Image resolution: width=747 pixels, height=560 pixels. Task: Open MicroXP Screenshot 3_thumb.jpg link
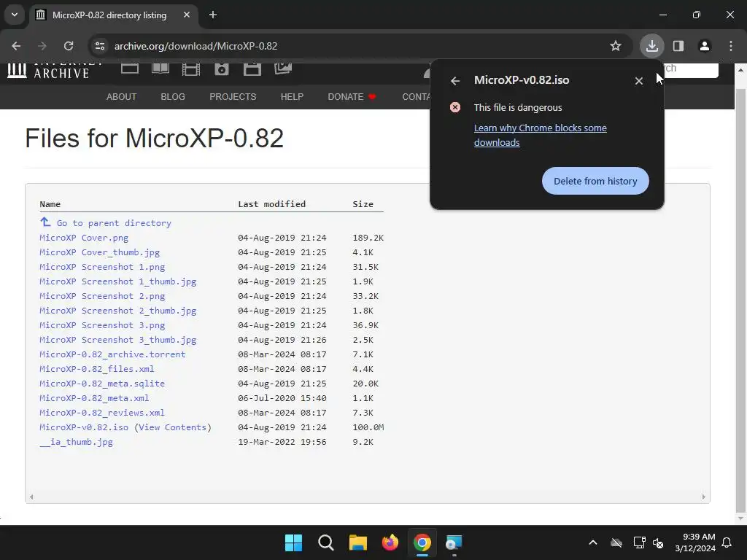[x=118, y=340]
